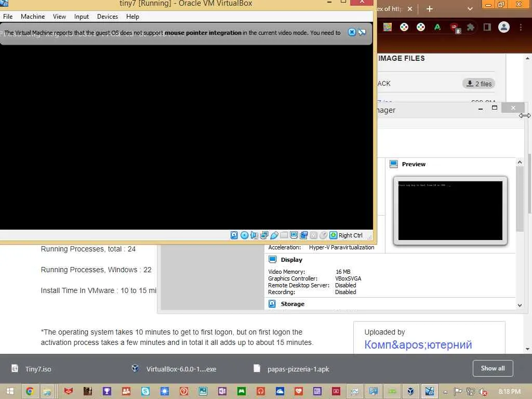532x399 pixels.
Task: Click the web page scroll-down arrow
Action: [x=527, y=349]
